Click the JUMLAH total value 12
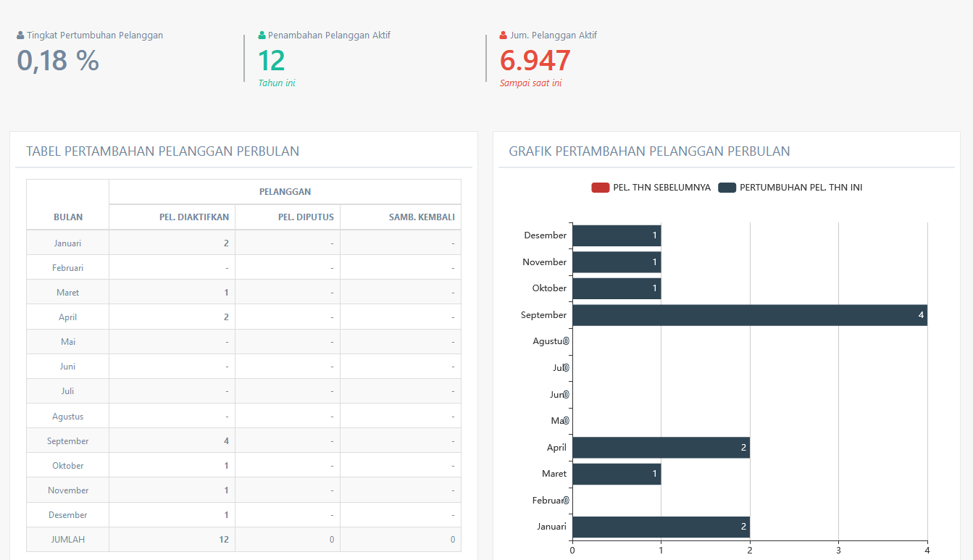The height and width of the screenshot is (560, 973). coord(224,540)
